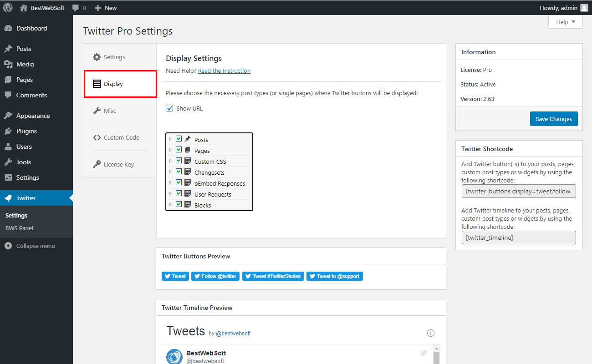This screenshot has width=592, height=364.
Task: Click the Media icon in sidebar
Action: pyautogui.click(x=8, y=64)
